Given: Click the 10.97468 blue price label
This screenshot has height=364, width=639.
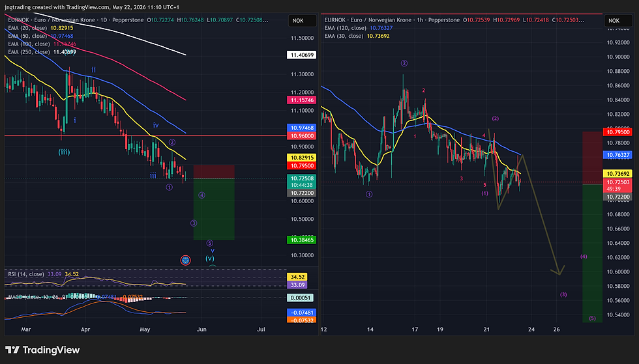Looking at the screenshot, I should [x=302, y=128].
